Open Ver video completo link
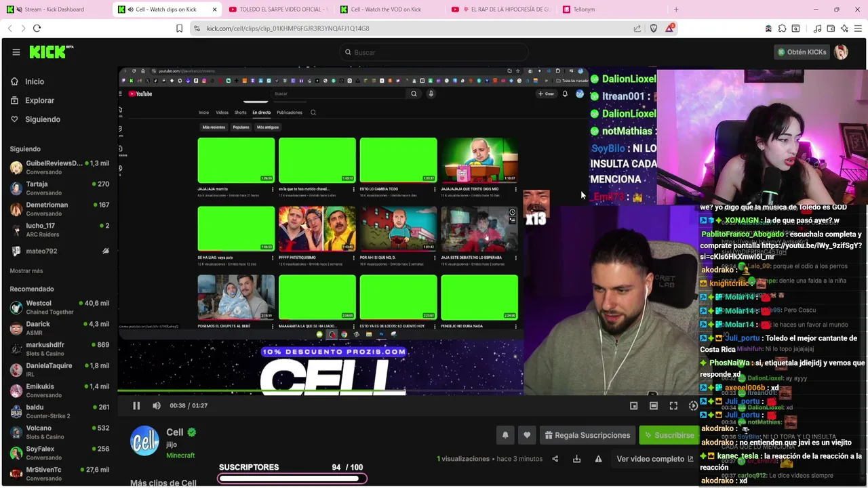This screenshot has width=868, height=488. tap(655, 459)
